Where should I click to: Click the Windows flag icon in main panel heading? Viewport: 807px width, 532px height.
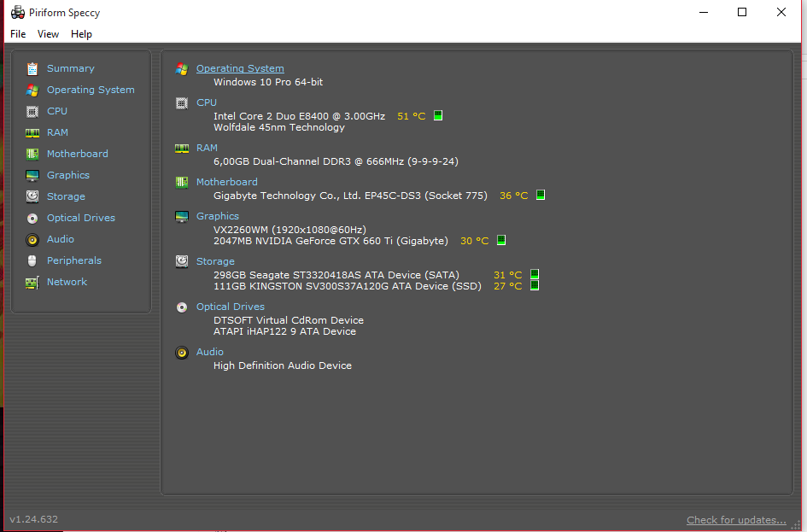(182, 69)
